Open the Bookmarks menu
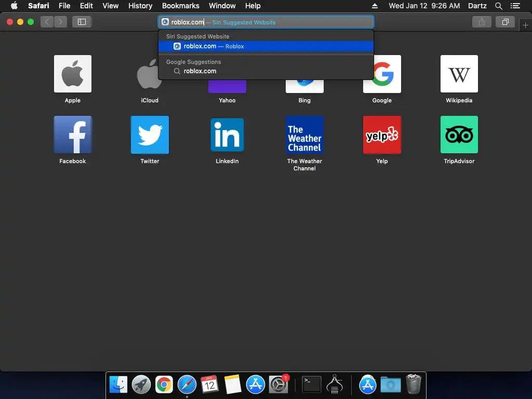 [180, 6]
